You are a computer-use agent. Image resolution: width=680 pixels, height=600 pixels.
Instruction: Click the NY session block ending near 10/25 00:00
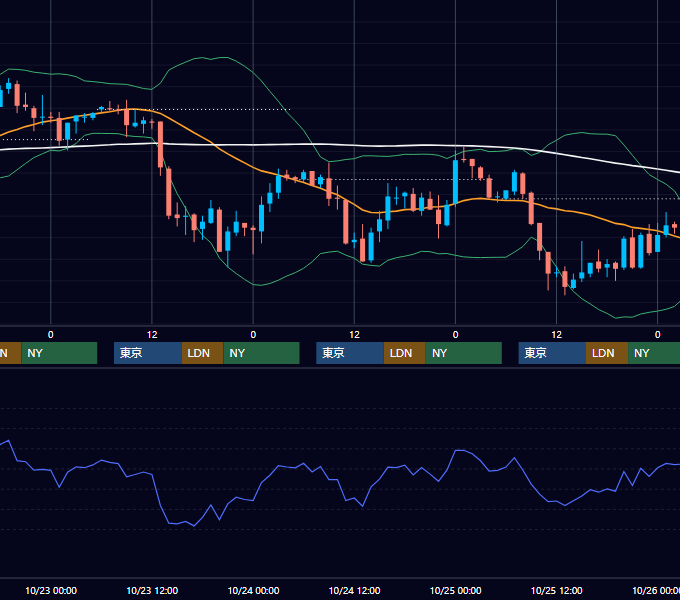tap(464, 353)
